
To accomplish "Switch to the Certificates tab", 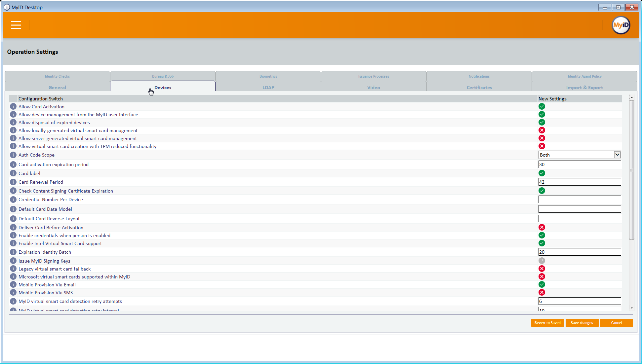I will pyautogui.click(x=479, y=88).
